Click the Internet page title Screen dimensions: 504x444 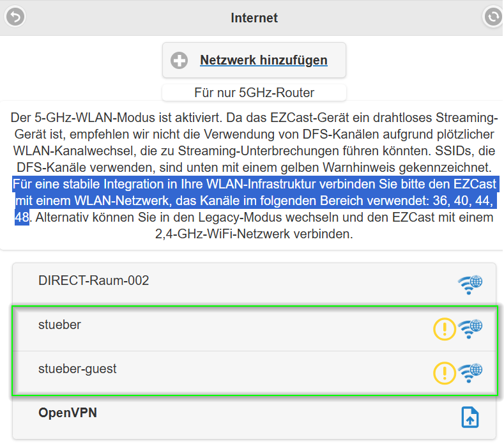click(254, 18)
